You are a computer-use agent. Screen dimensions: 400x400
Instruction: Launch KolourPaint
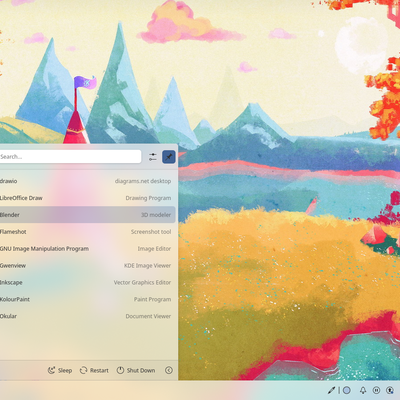(87, 299)
